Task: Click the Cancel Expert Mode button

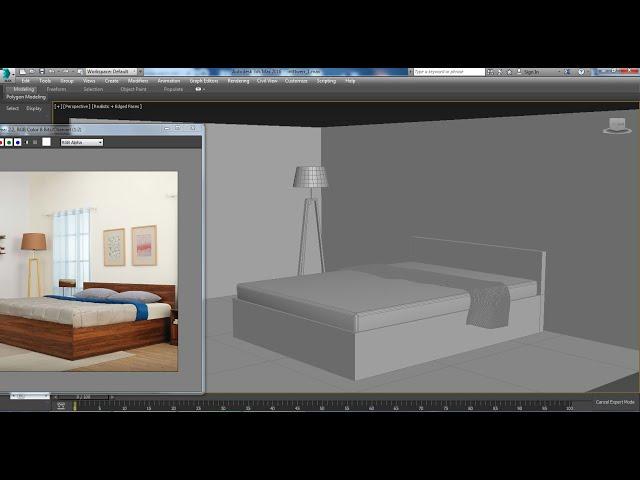Action: click(x=615, y=402)
